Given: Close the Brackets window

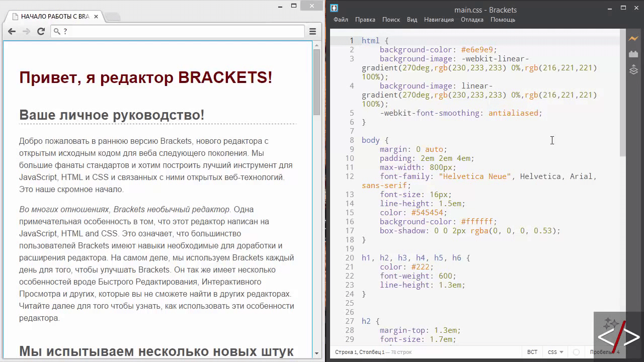Looking at the screenshot, I should tap(636, 8).
